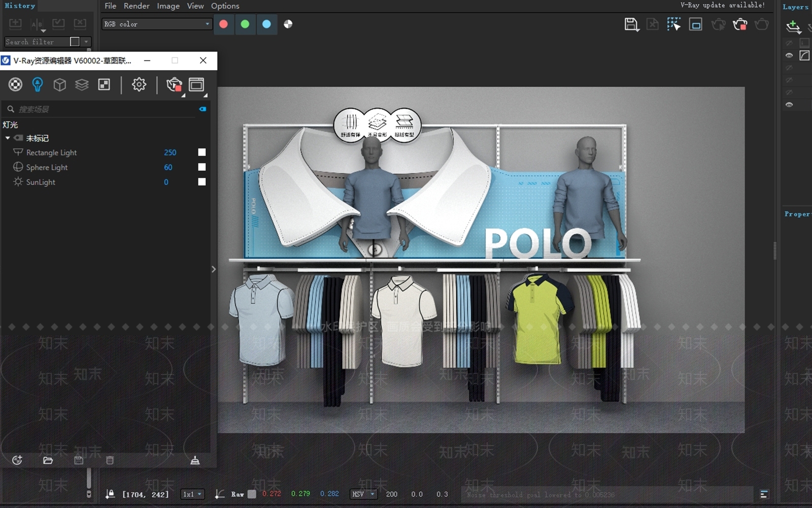This screenshot has height=508, width=812.
Task: Click the stop render teapot in the asset editor
Action: click(x=174, y=84)
